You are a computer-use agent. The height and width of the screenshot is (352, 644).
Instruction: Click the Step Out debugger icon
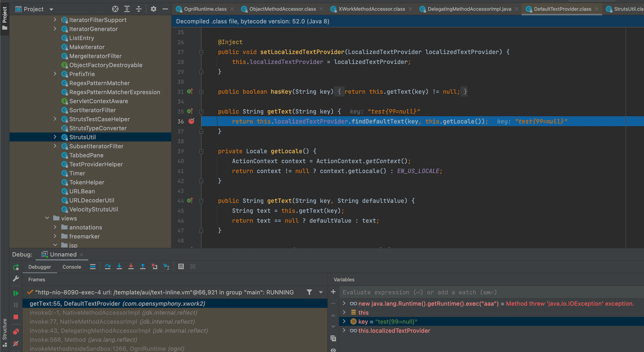(143, 267)
